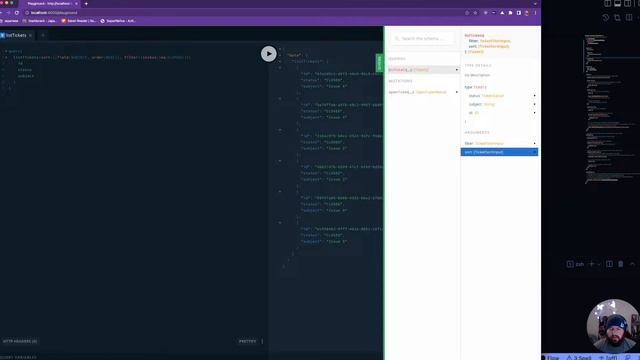
Task: Split the terminal in editor panel
Action: click(x=609, y=264)
